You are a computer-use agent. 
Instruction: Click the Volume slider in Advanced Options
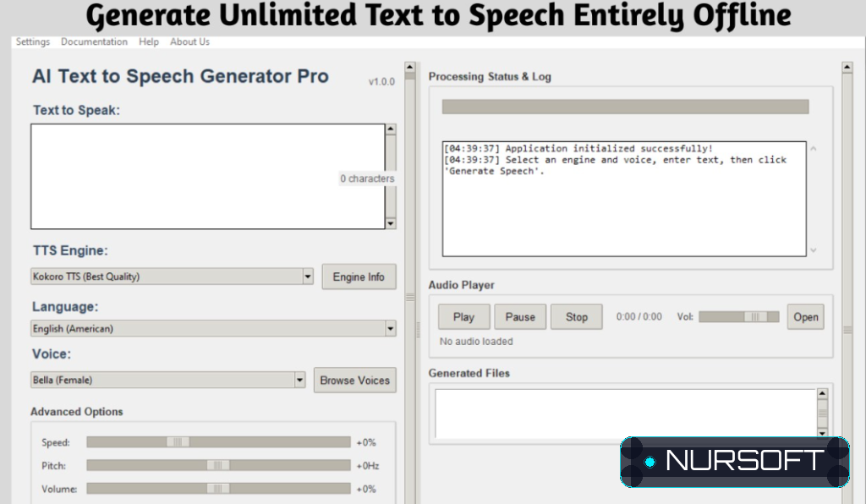218,489
